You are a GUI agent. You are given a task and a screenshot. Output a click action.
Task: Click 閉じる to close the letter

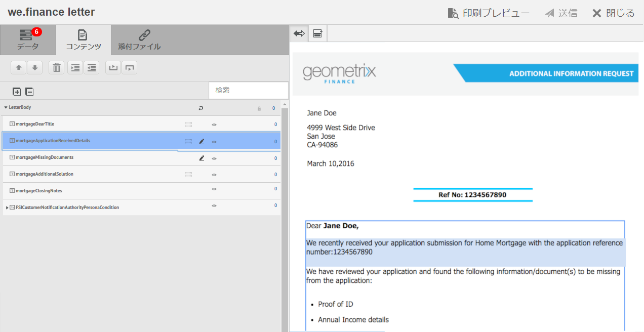[x=613, y=13]
